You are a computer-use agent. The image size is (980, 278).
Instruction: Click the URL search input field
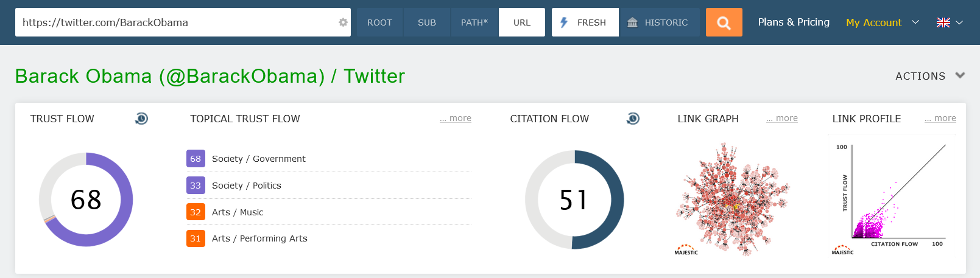[177, 23]
